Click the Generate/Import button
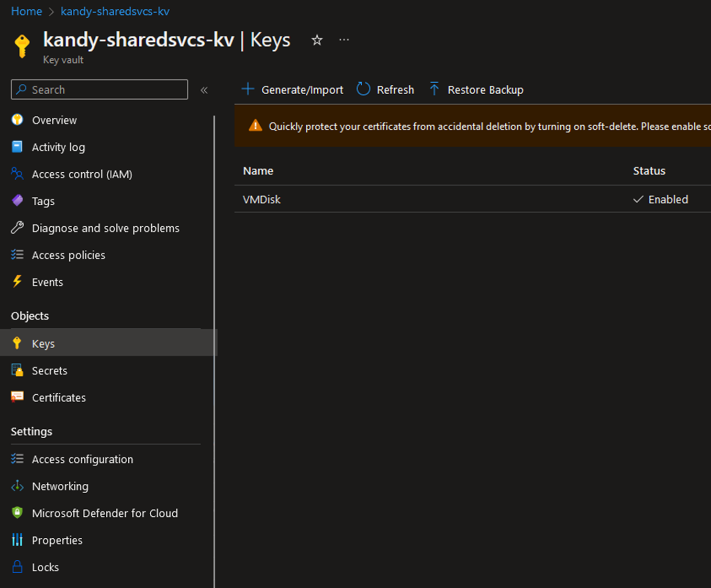 tap(292, 90)
